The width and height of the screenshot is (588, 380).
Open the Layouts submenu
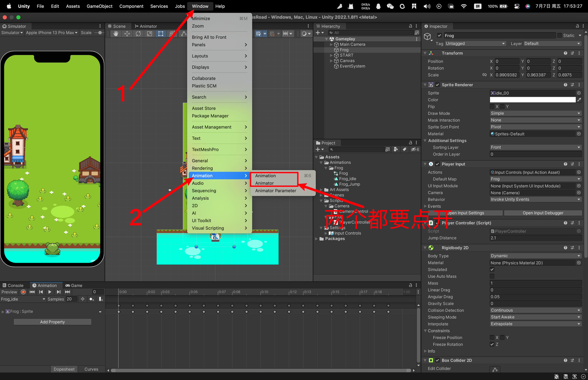click(219, 56)
